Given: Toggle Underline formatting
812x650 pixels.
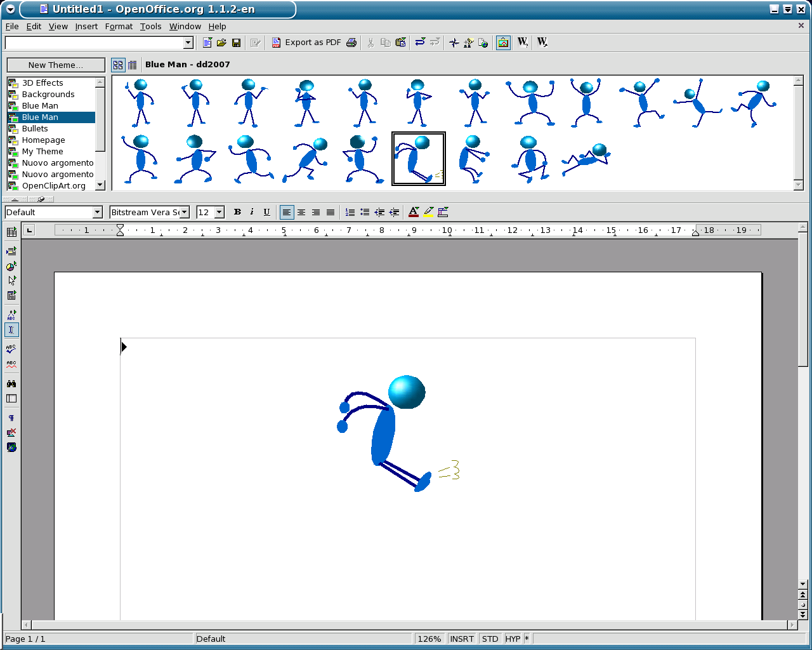Looking at the screenshot, I should click(266, 212).
